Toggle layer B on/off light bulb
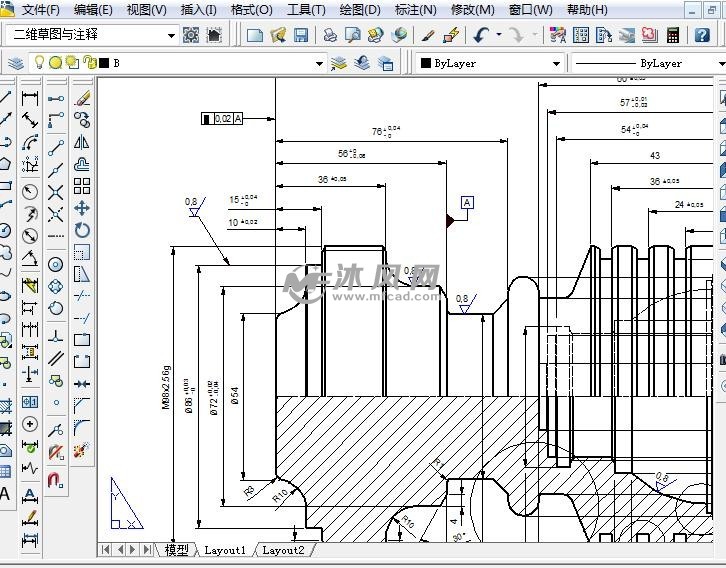 (x=40, y=62)
